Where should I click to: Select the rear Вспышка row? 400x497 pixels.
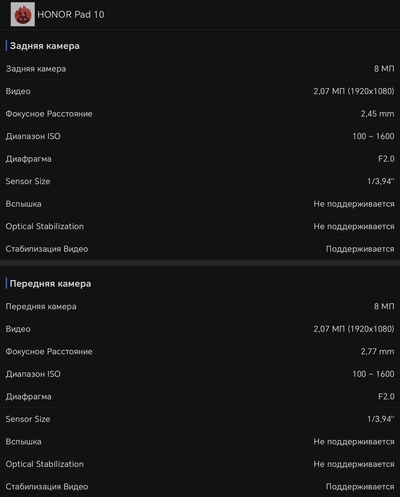pos(200,204)
